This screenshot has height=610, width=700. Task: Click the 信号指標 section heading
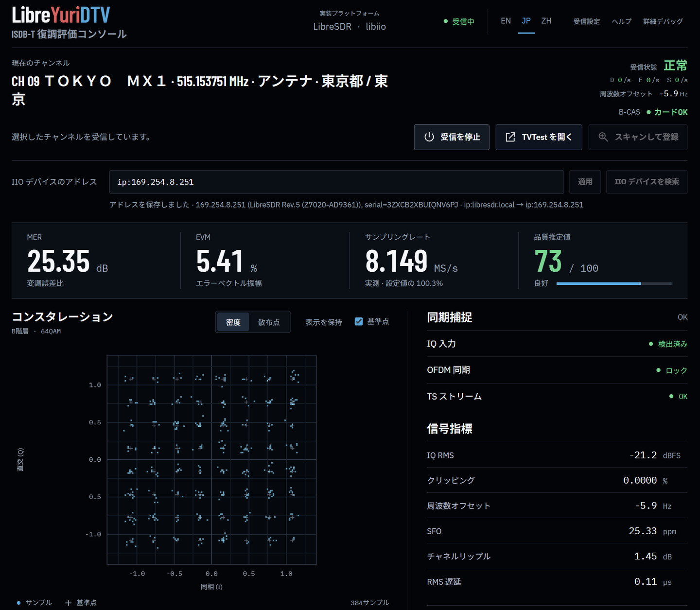tap(450, 429)
